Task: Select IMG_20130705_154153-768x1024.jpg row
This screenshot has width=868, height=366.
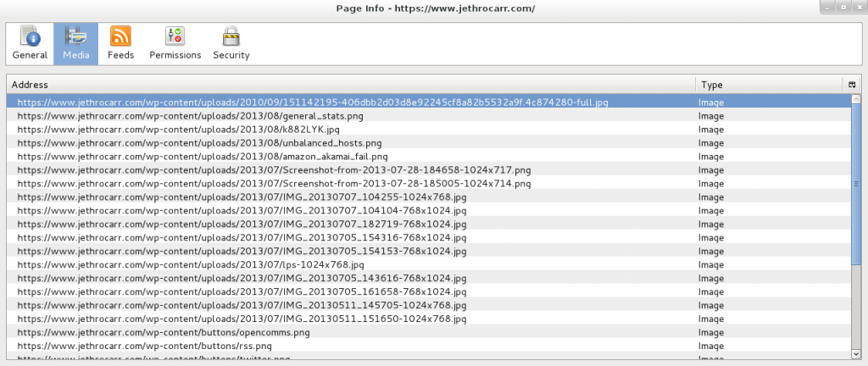Action: click(x=429, y=252)
